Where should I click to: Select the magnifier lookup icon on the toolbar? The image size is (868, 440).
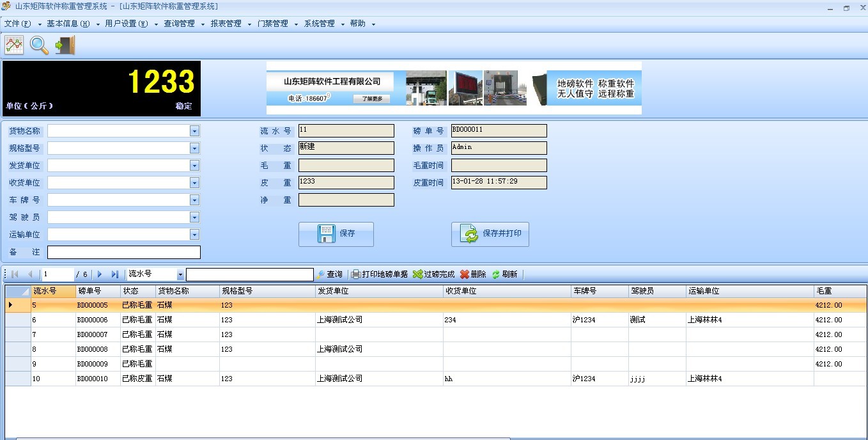[38, 45]
